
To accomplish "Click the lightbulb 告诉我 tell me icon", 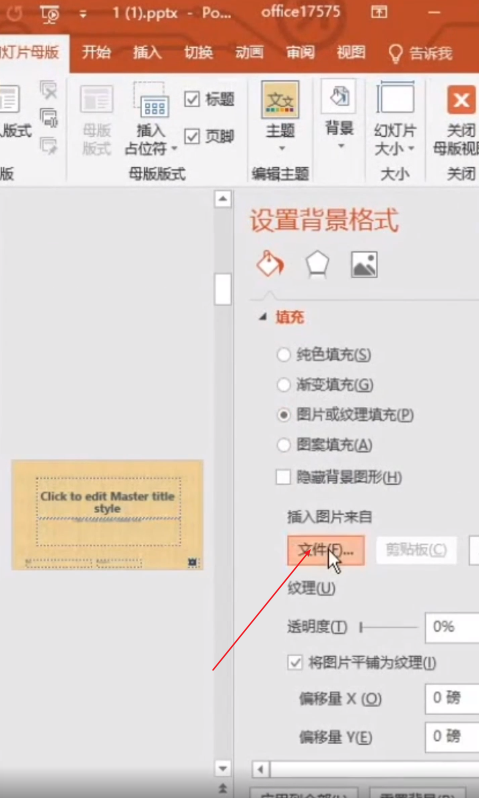I will 396,54.
